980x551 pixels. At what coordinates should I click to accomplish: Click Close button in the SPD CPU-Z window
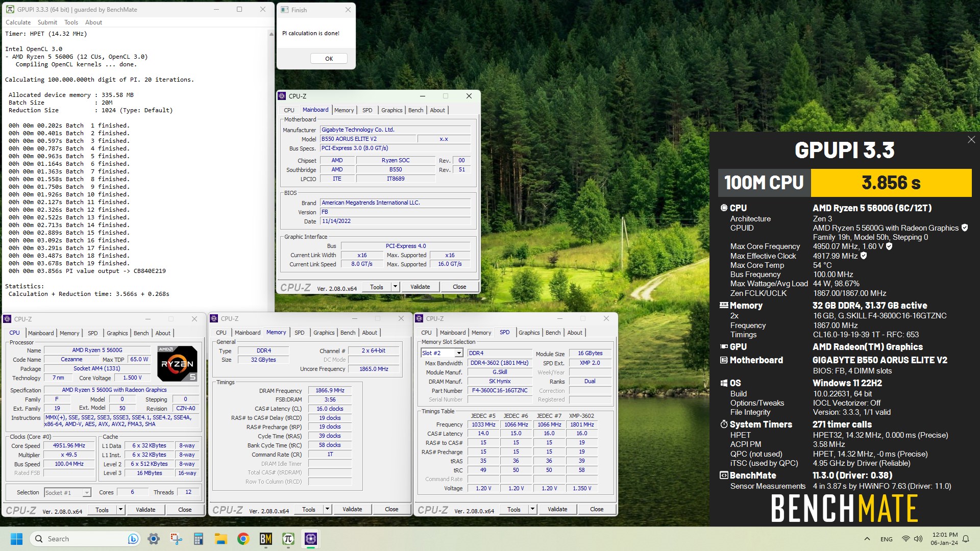(597, 509)
